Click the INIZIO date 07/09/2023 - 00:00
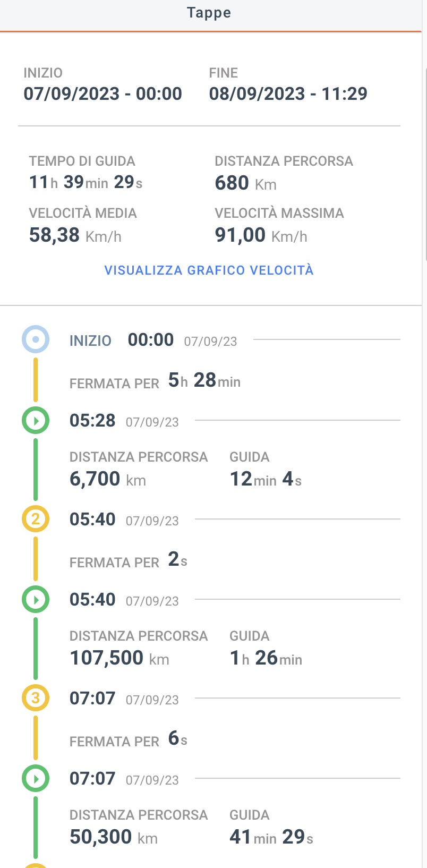427x868 pixels. [103, 93]
